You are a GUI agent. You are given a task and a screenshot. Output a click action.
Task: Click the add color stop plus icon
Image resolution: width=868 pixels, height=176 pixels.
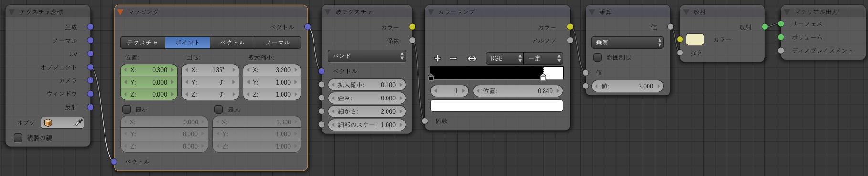(x=438, y=58)
